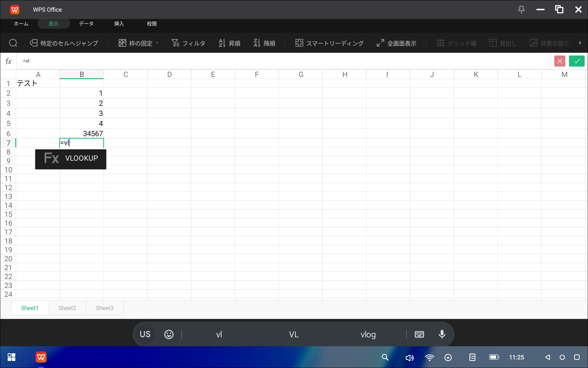Open Wi-Fi settings in tray

coord(429,358)
